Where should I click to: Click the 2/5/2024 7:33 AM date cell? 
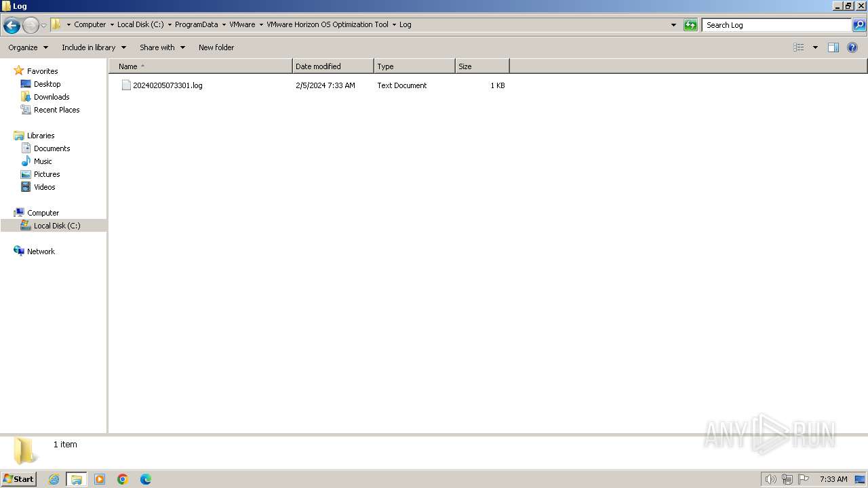(325, 85)
